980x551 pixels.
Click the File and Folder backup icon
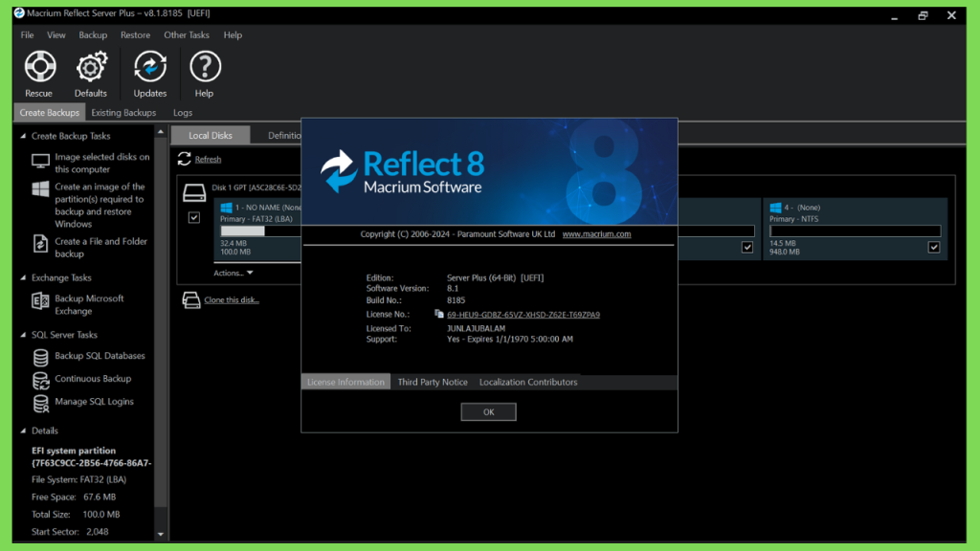(x=40, y=244)
